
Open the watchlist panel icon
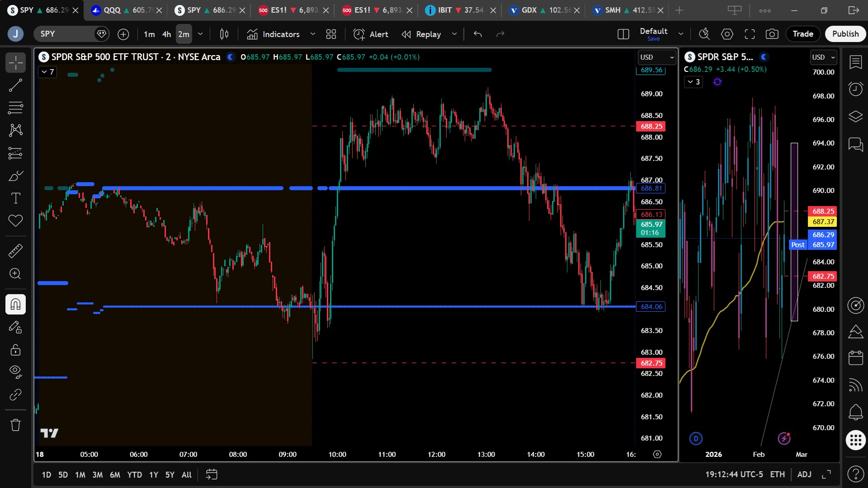coord(855,62)
